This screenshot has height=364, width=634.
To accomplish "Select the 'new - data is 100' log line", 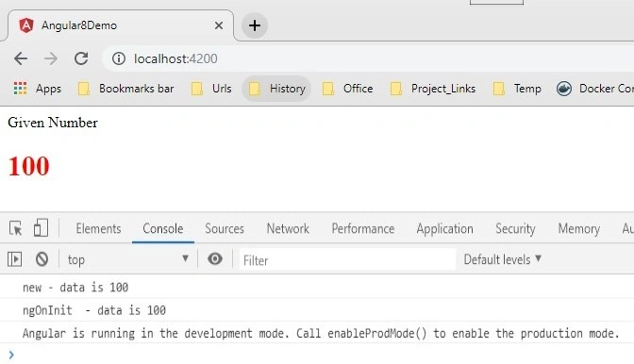I will coord(75,288).
